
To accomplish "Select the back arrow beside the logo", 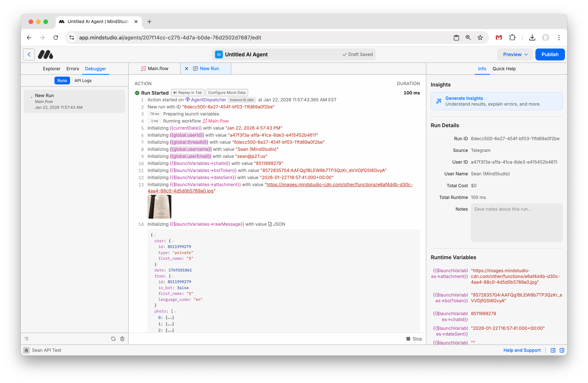I will [29, 54].
